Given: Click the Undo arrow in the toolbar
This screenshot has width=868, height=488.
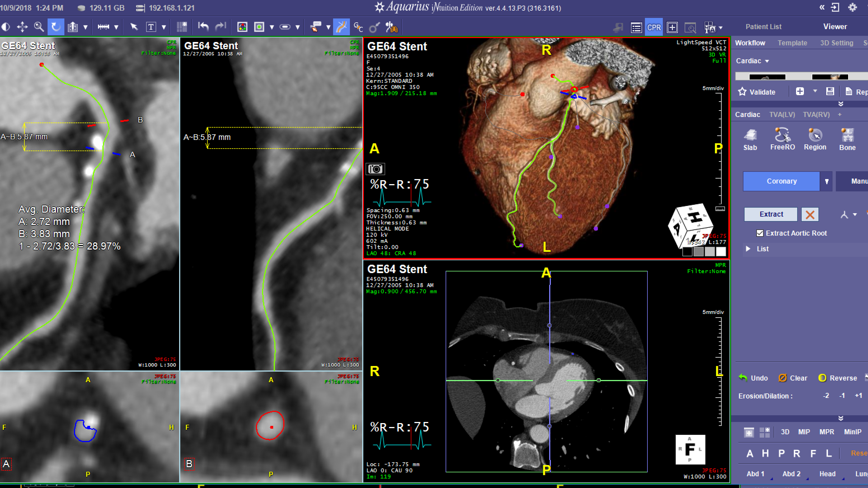Looking at the screenshot, I should 203,27.
